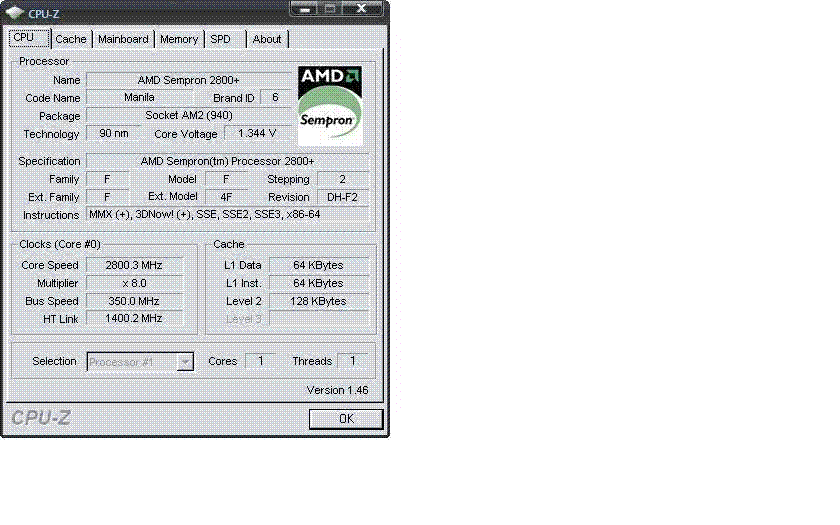
Task: Click the Core Voltage value 1.344 V
Action: coord(258,133)
